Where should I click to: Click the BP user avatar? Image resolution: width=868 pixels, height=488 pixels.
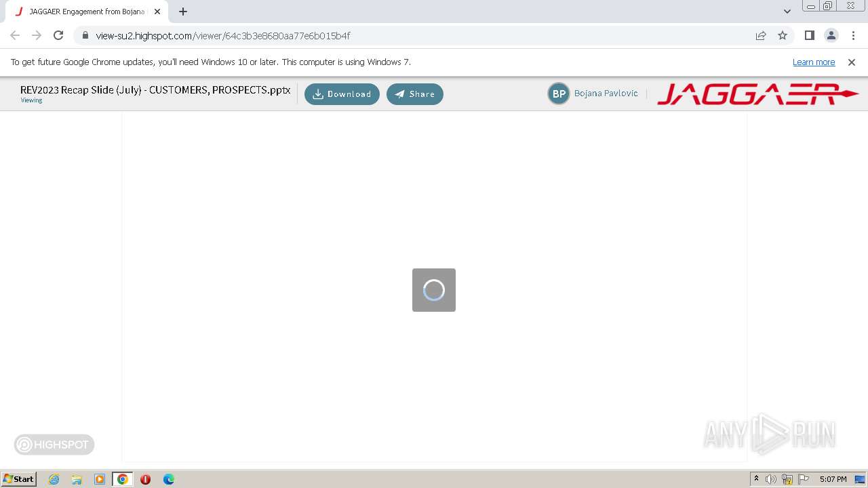point(559,94)
